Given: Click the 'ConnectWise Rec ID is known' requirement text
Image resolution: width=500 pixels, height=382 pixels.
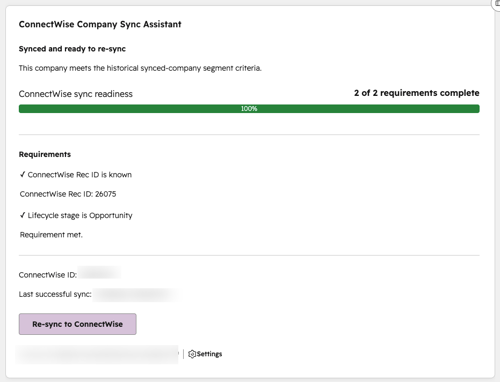Looking at the screenshot, I should [80, 175].
